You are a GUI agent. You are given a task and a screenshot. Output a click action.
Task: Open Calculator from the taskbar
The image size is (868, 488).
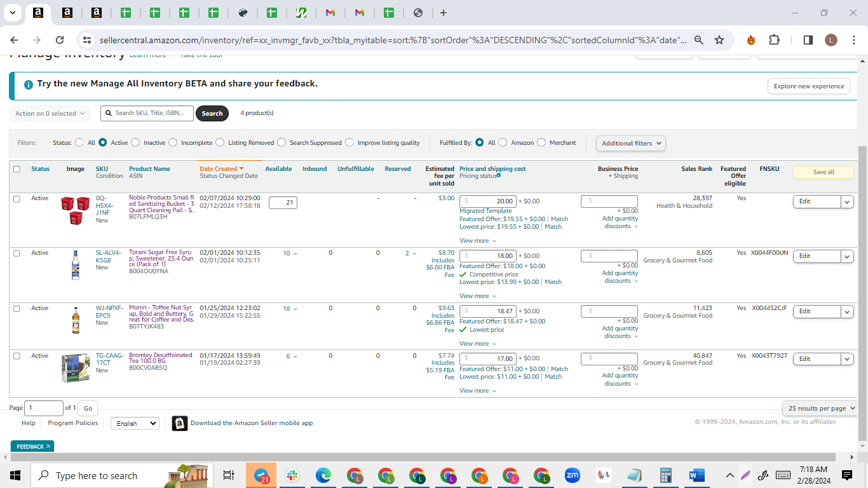click(x=666, y=475)
